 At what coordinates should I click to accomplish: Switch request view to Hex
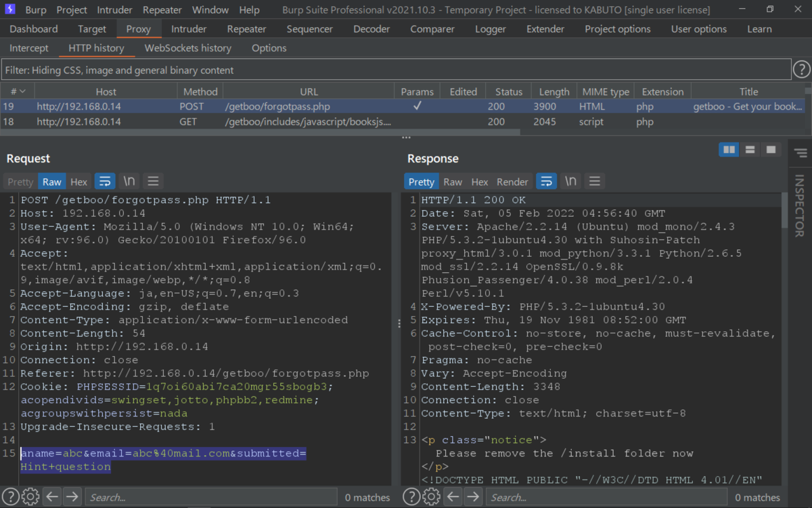click(79, 182)
